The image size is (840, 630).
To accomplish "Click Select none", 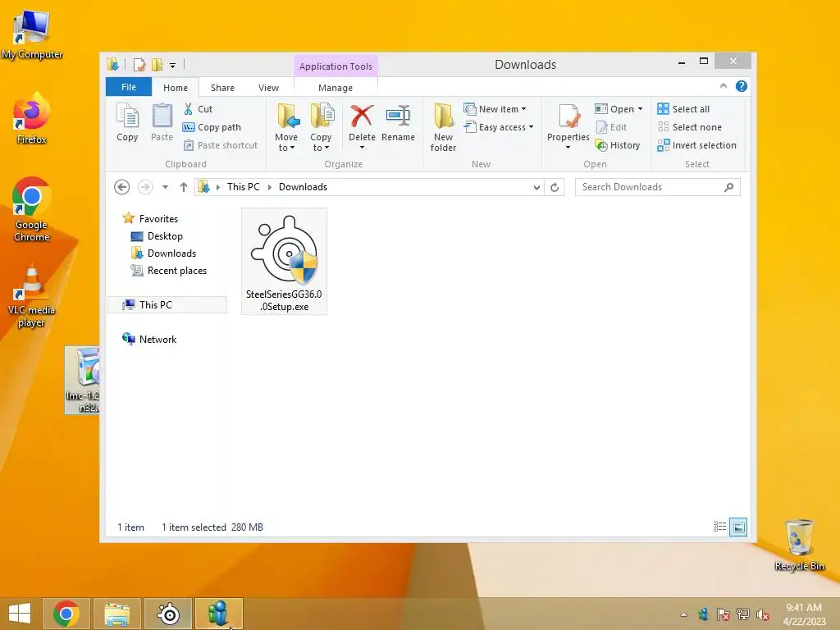I will tap(689, 127).
